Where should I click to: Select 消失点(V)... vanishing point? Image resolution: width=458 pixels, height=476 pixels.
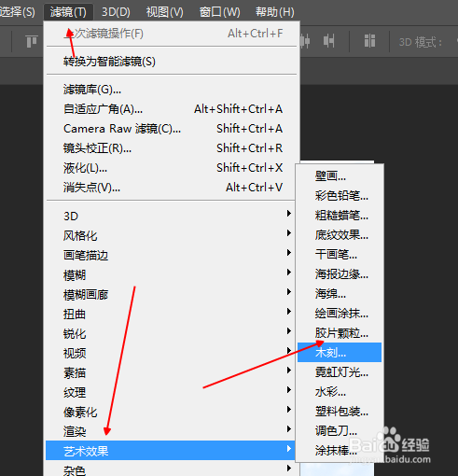point(171,188)
